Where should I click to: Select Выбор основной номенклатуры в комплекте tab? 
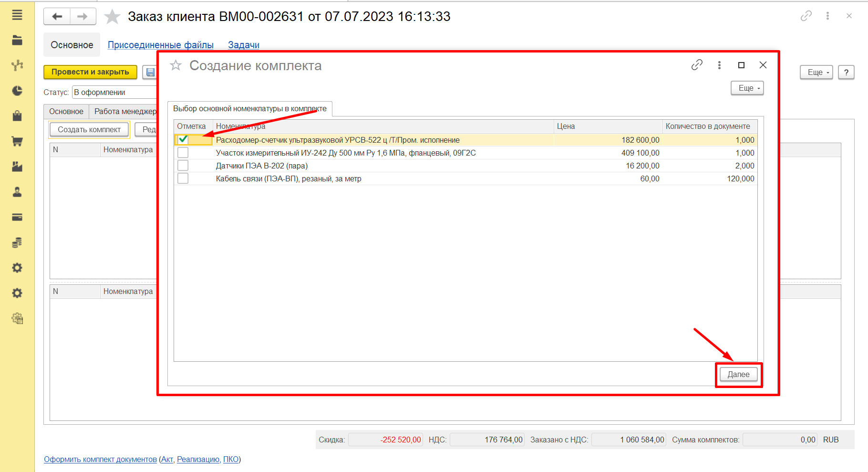coord(250,109)
